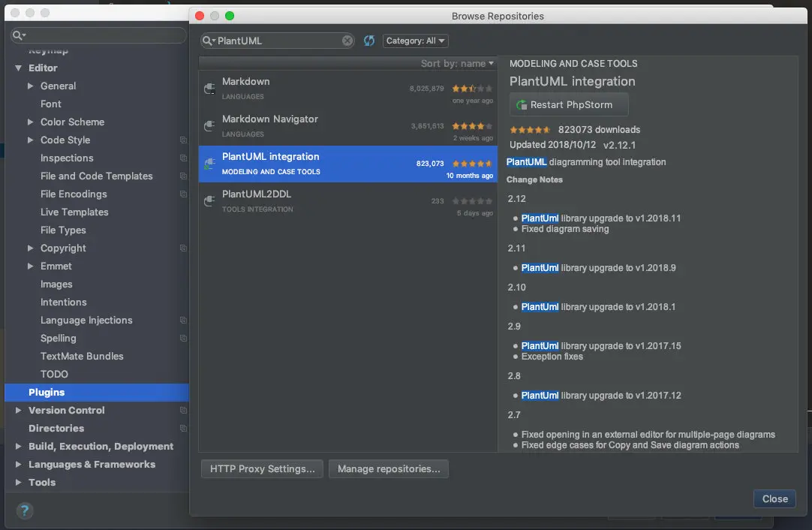This screenshot has width=812, height=530.
Task: Select the Plugins settings page
Action: click(97, 392)
